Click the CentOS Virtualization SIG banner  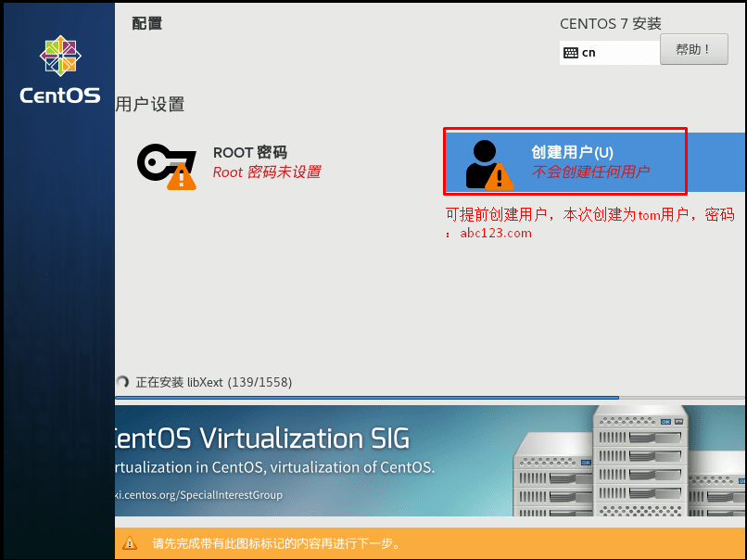point(430,461)
